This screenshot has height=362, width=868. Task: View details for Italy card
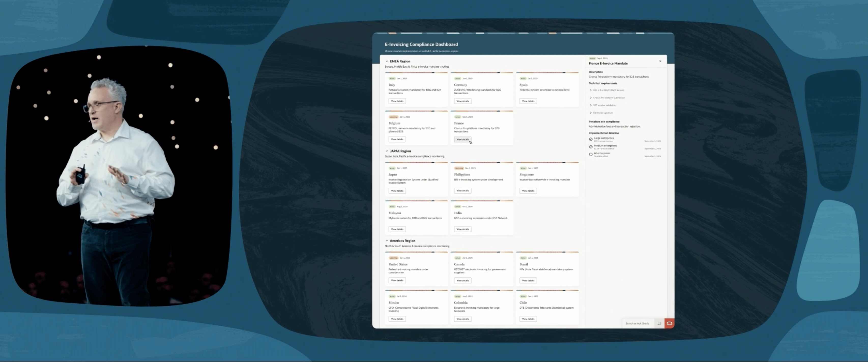point(397,101)
